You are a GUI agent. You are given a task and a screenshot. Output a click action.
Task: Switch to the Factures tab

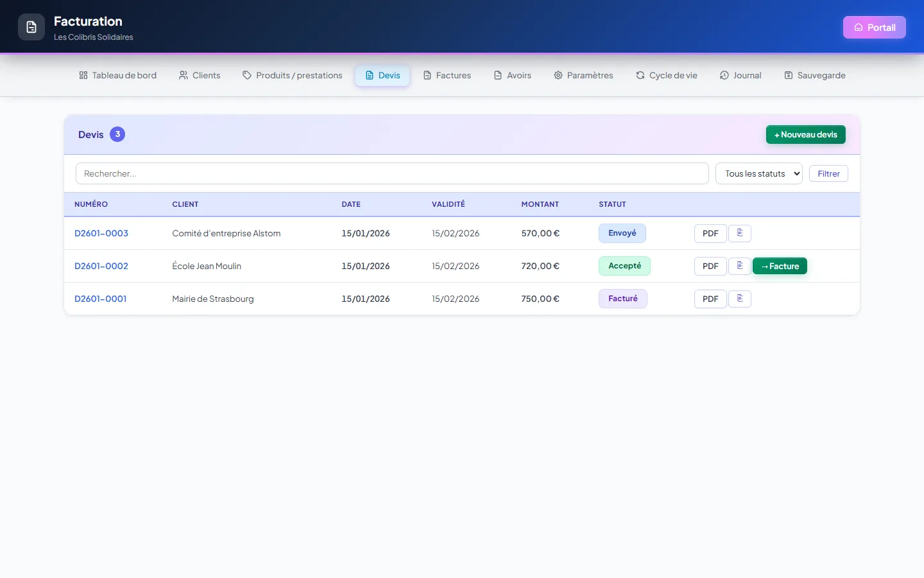coord(447,75)
